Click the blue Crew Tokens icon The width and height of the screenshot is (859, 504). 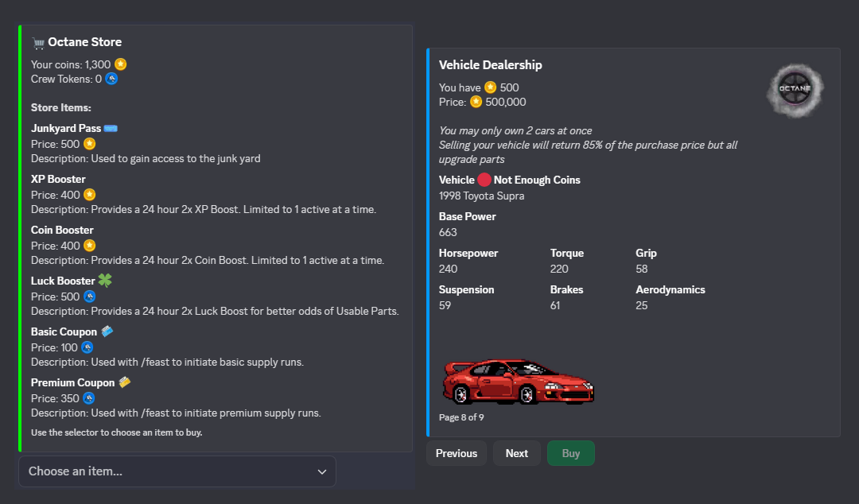click(111, 79)
